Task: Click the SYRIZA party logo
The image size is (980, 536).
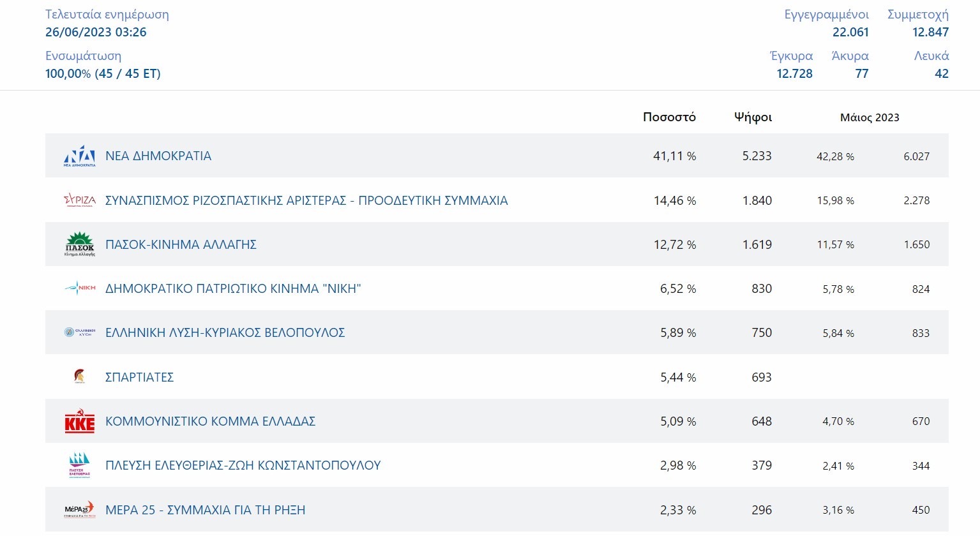Action: [x=80, y=200]
